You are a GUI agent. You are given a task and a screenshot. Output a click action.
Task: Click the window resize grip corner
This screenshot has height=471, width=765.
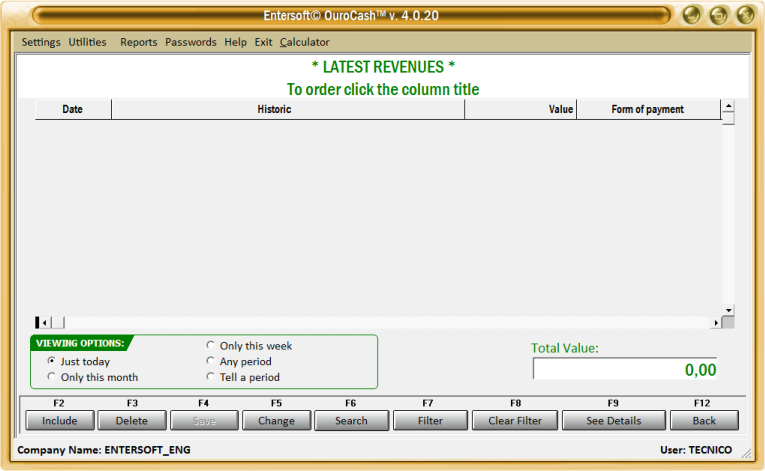(746, 453)
